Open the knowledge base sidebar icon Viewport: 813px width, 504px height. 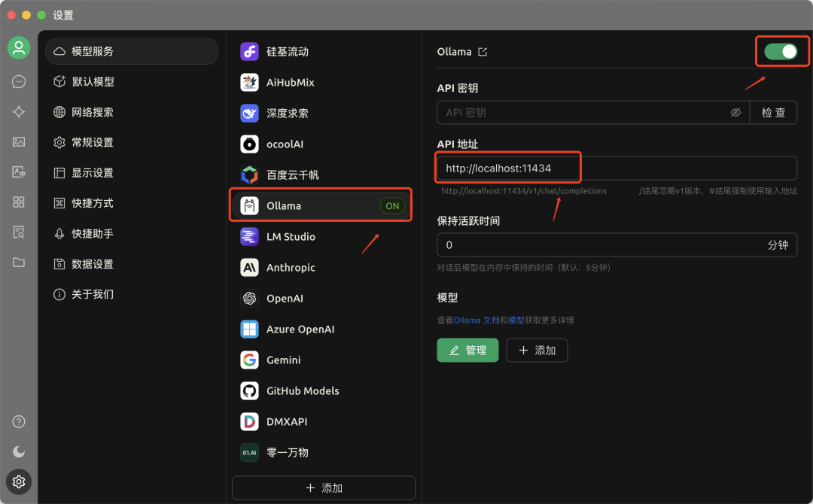pyautogui.click(x=19, y=232)
